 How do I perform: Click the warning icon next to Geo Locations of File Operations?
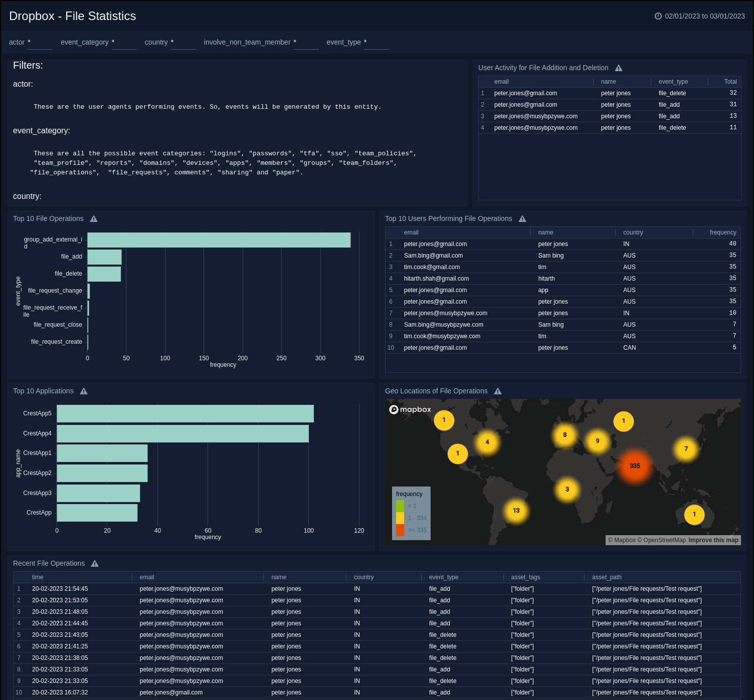(498, 391)
